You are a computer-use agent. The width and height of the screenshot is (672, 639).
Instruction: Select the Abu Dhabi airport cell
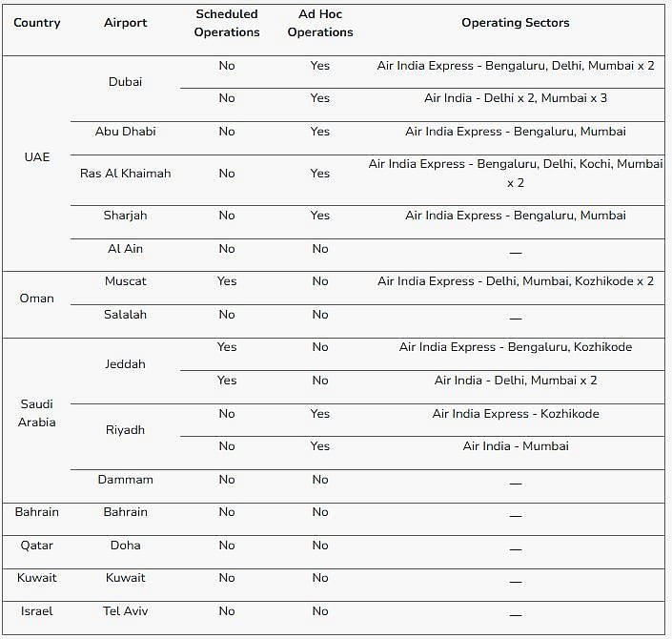pyautogui.click(x=125, y=132)
